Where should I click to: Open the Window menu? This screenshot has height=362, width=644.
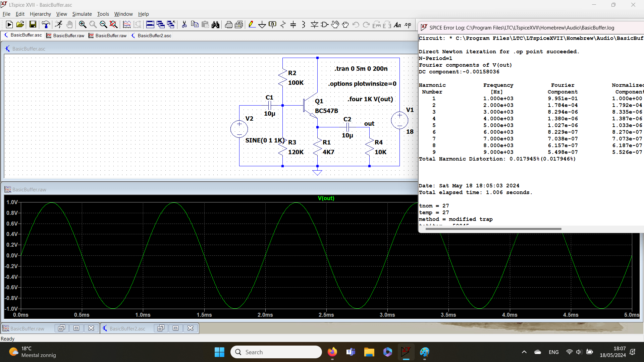pyautogui.click(x=123, y=14)
